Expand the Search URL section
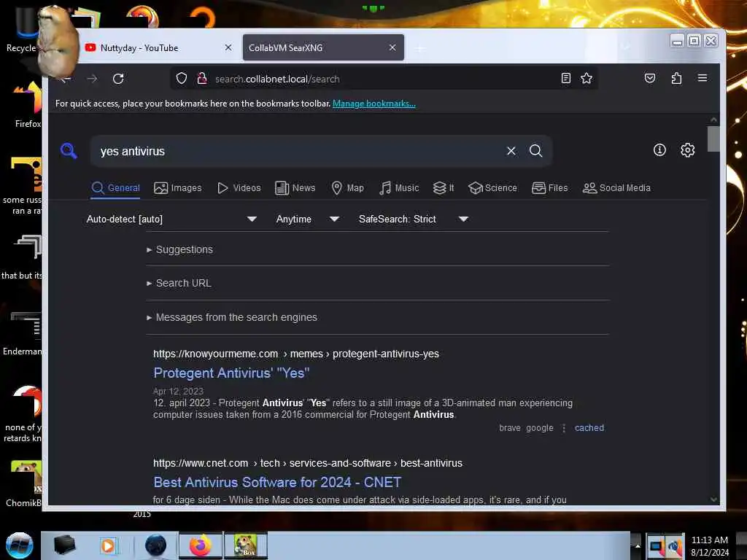747x560 pixels. pyautogui.click(x=179, y=283)
